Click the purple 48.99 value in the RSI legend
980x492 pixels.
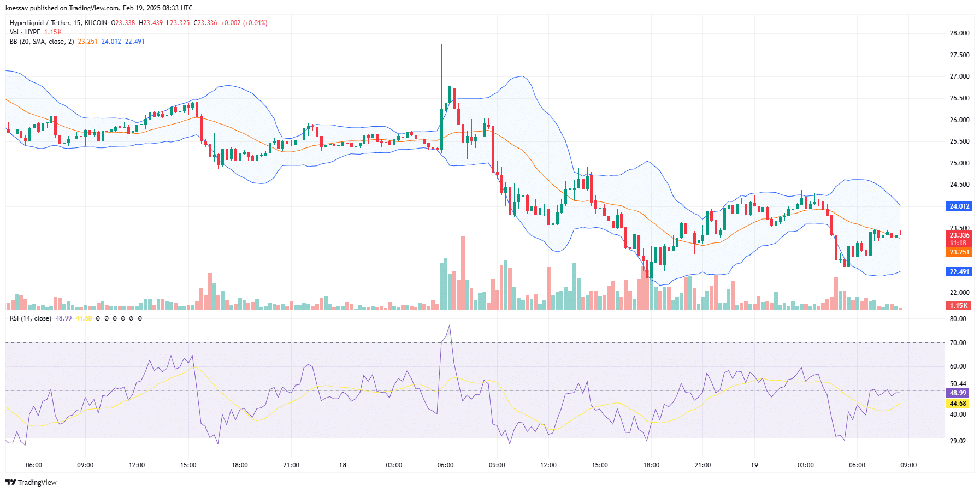63,318
